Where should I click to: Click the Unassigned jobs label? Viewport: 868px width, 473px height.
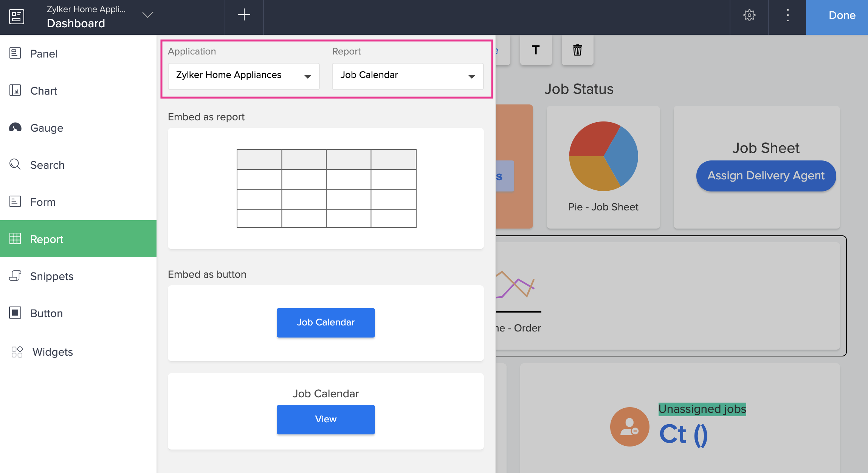point(702,409)
